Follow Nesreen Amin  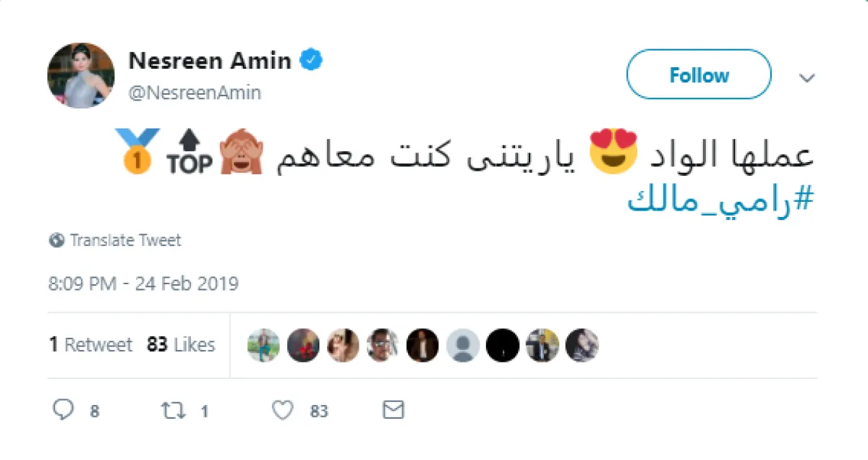click(x=699, y=74)
